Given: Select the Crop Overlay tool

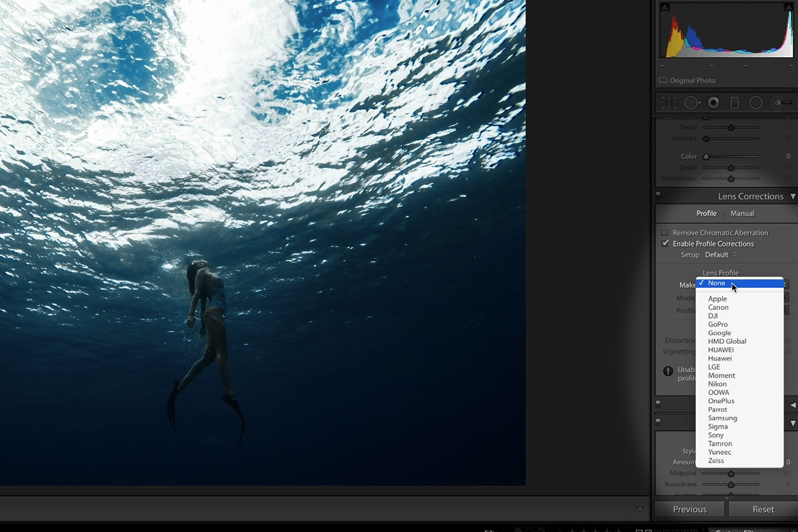Looking at the screenshot, I should point(669,103).
